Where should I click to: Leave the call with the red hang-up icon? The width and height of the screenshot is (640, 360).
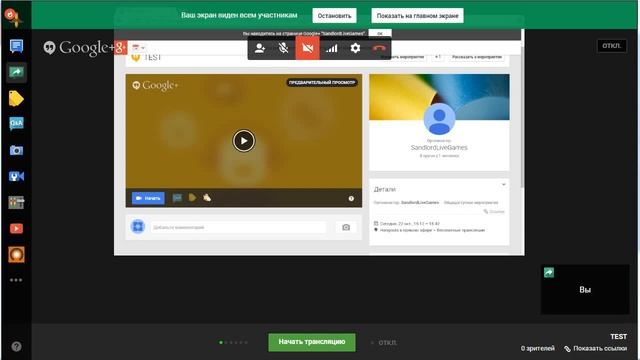coord(379,48)
